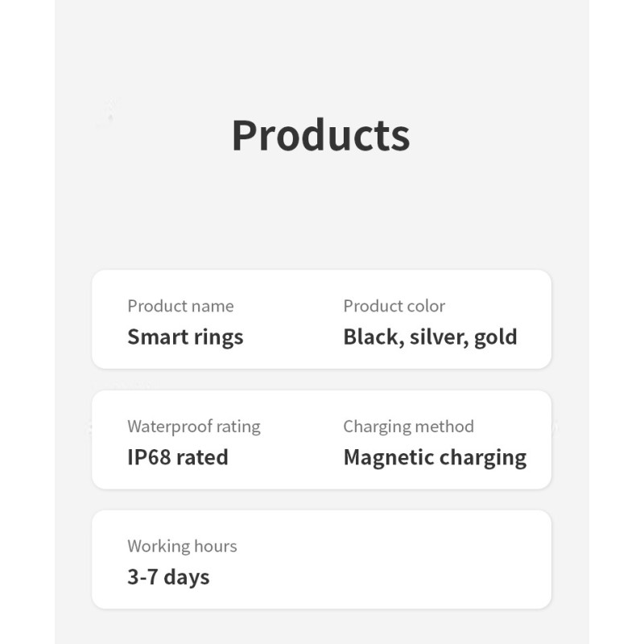Click the word days
Screen dimensions: 644x644
point(186,577)
